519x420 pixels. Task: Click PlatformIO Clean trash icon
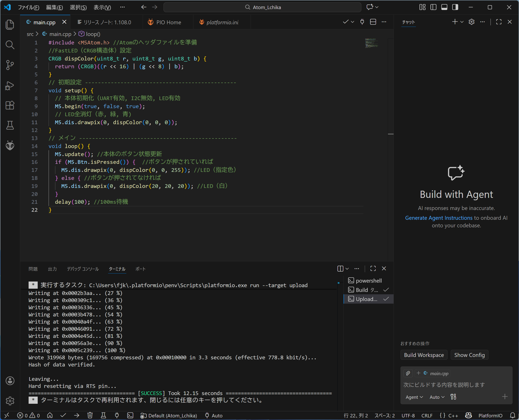click(x=90, y=415)
